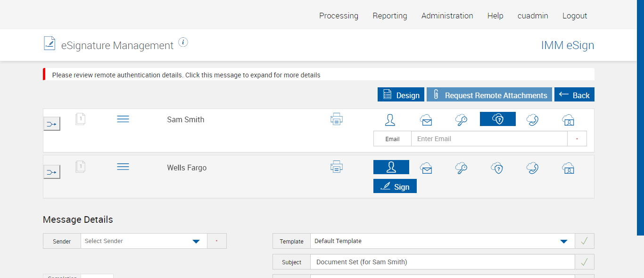Click the Enter Email input field
Screen dimensions: 644x278
click(x=489, y=139)
